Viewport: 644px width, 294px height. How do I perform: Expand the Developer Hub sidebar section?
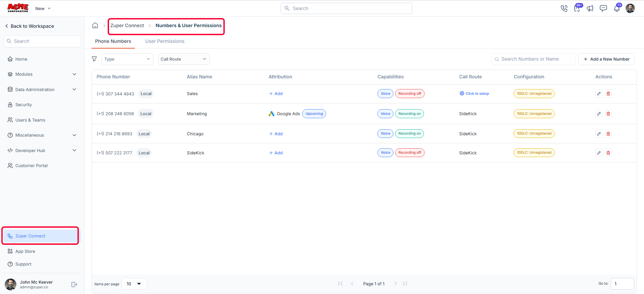coord(42,150)
